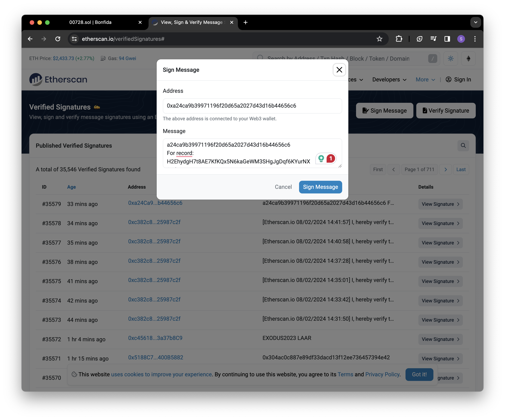
Task: Open the browser extensions puzzle icon
Action: tap(399, 39)
